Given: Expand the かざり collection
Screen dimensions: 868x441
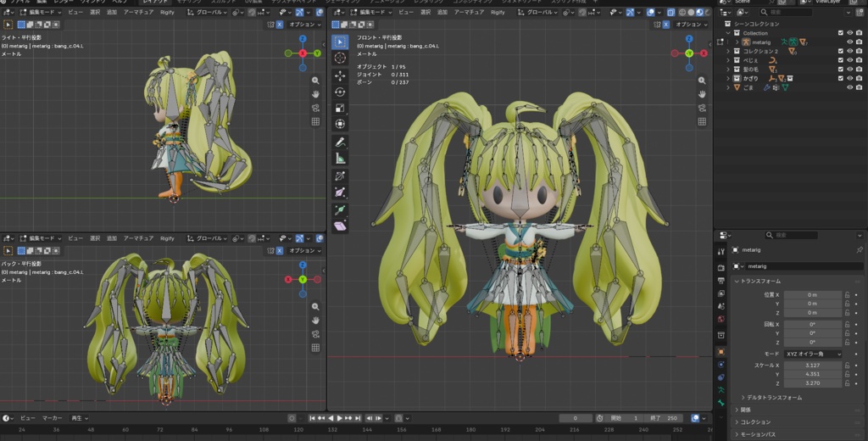Looking at the screenshot, I should tap(728, 79).
